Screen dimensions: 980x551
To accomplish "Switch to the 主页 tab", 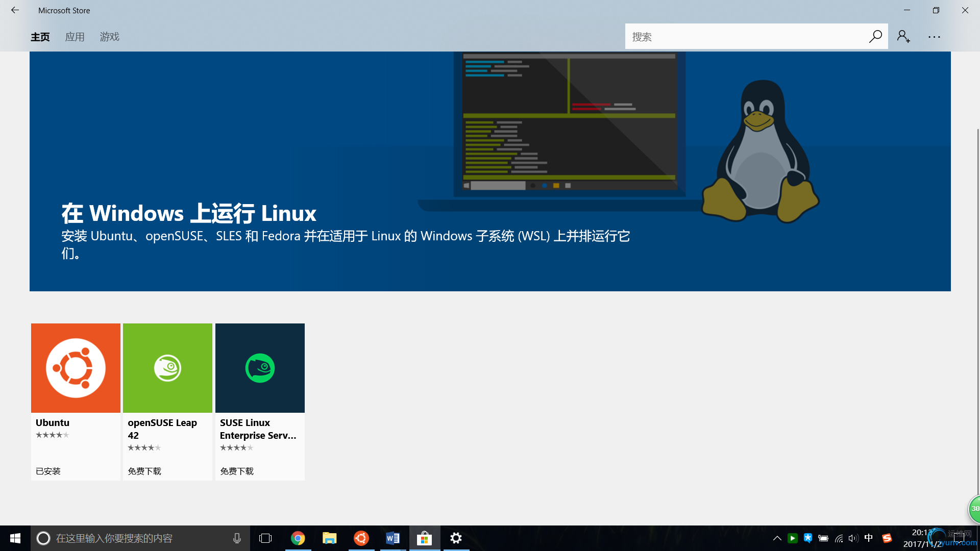I will click(x=40, y=37).
